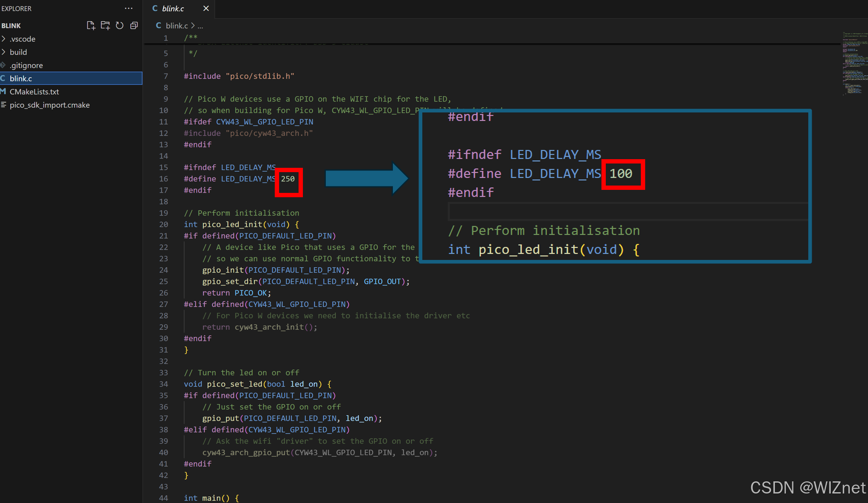Viewport: 868px width, 503px height.
Task: Expand the build folder
Action: point(3,52)
